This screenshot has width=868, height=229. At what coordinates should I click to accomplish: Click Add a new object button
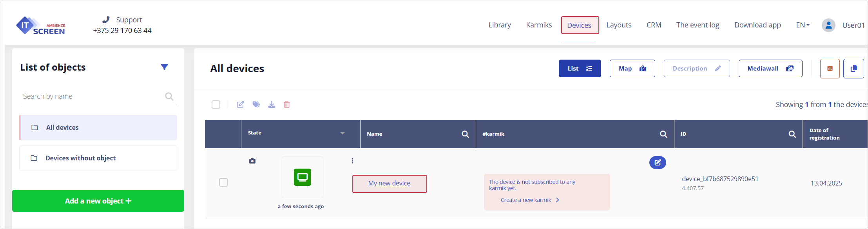98,201
